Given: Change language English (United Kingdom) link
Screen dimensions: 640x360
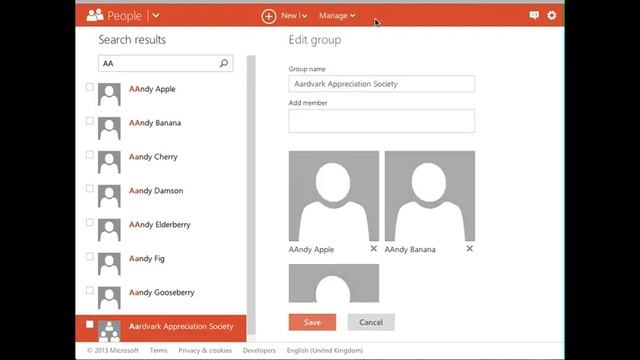Looking at the screenshot, I should [325, 350].
